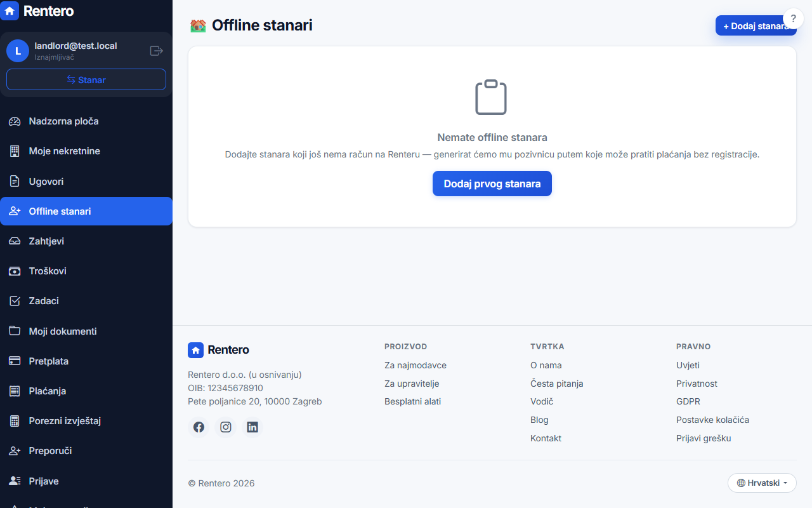Open Besplatni alati footer link
Image resolution: width=812 pixels, height=508 pixels.
(x=412, y=401)
